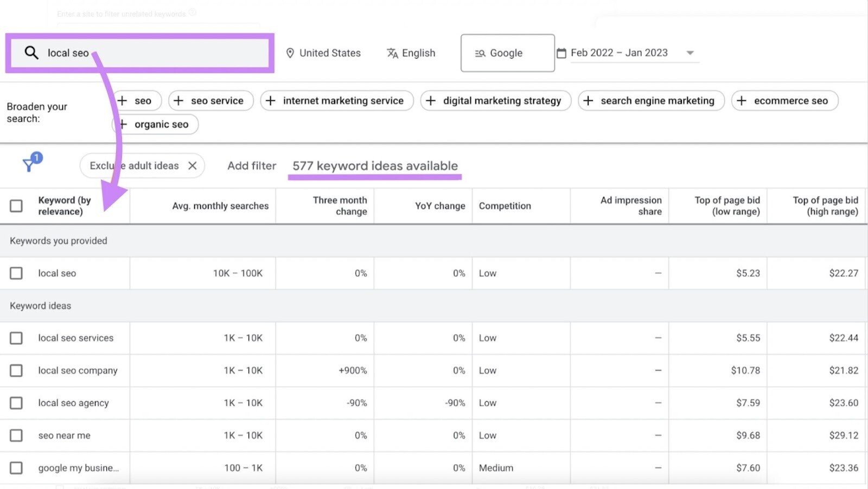Click the location pin icon
This screenshot has height=489, width=868.
coord(290,53)
